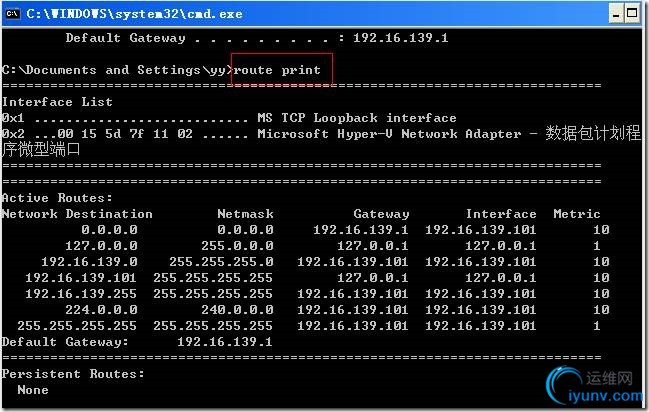Click the None entry under Persistent Routes
Screen dimensions: 649x412
pyautogui.click(x=33, y=390)
